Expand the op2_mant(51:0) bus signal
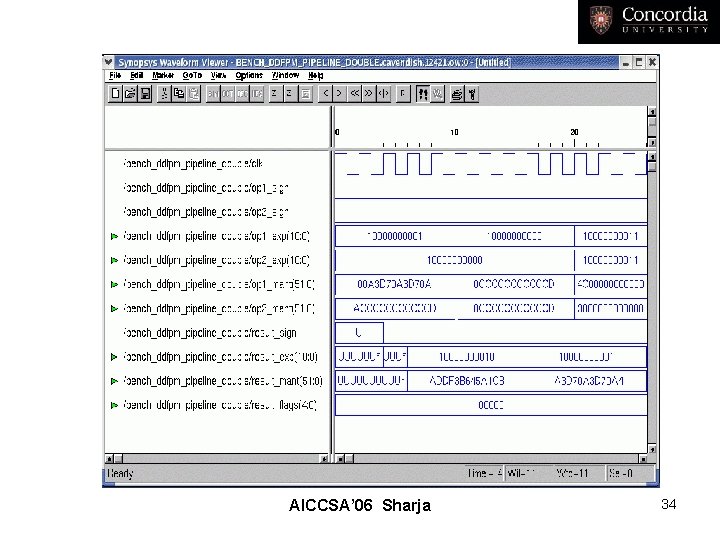 tap(114, 309)
